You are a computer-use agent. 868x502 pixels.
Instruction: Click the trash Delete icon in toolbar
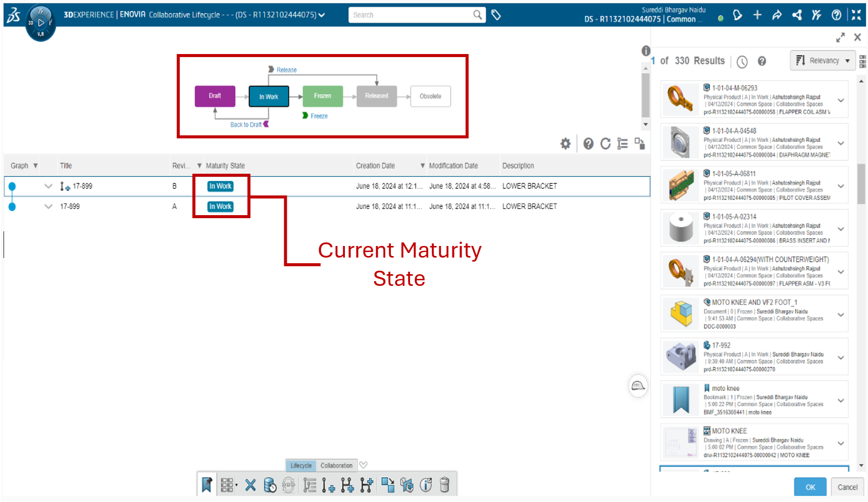pyautogui.click(x=444, y=485)
